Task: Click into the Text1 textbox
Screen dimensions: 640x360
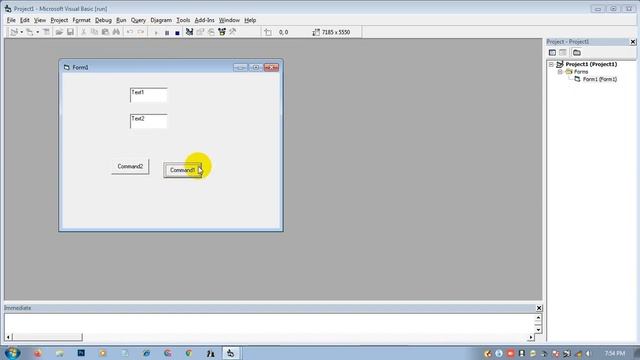Action: click(x=149, y=95)
